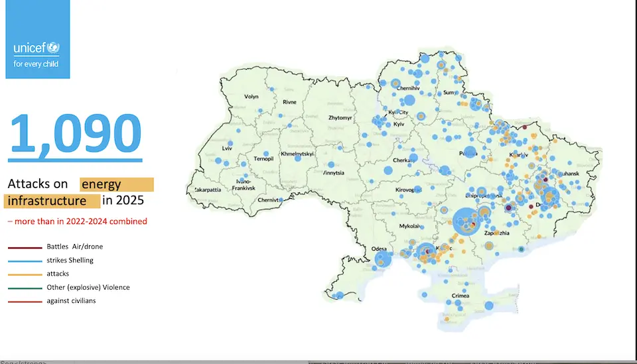Click the highlighted word energy

coord(117,184)
